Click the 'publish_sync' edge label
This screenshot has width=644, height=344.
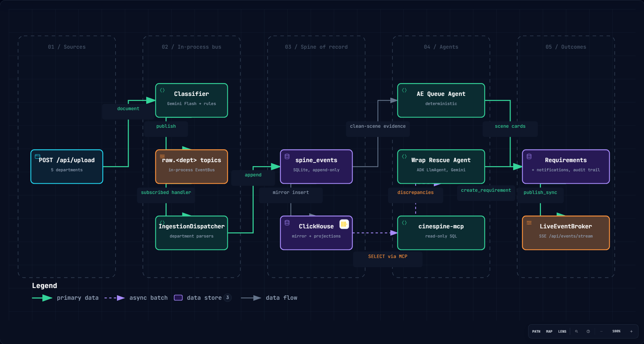pos(540,192)
